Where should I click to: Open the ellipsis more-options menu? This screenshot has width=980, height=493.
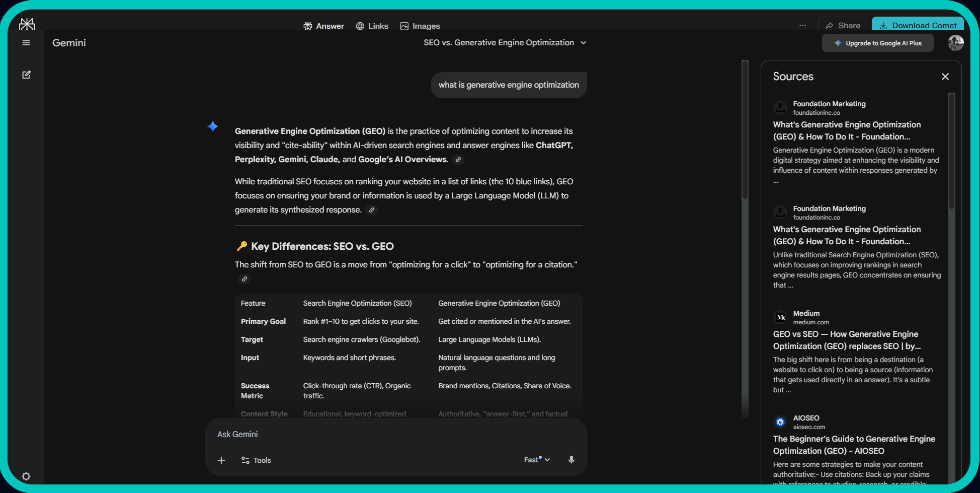pyautogui.click(x=802, y=25)
